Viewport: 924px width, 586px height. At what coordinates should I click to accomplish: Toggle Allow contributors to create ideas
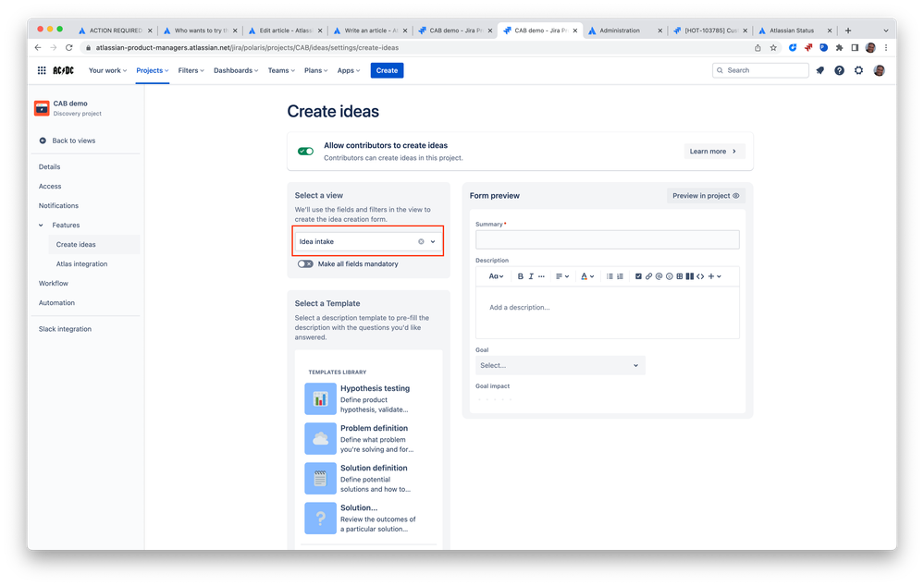[x=305, y=152]
